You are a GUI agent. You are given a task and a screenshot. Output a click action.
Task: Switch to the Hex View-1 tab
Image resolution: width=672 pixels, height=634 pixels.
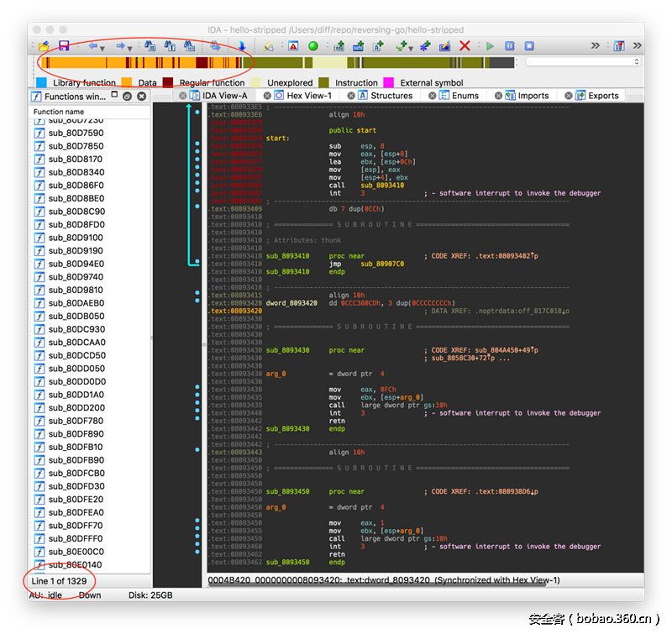[x=308, y=96]
